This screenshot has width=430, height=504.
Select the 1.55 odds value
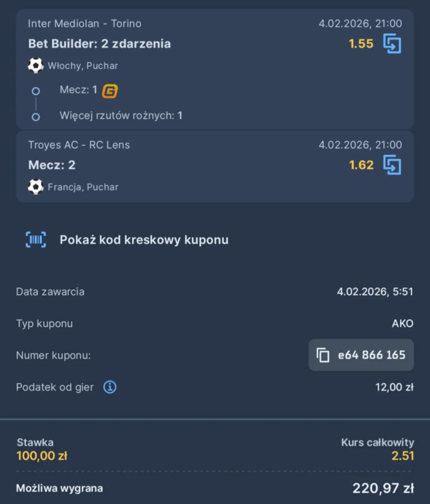click(x=361, y=44)
